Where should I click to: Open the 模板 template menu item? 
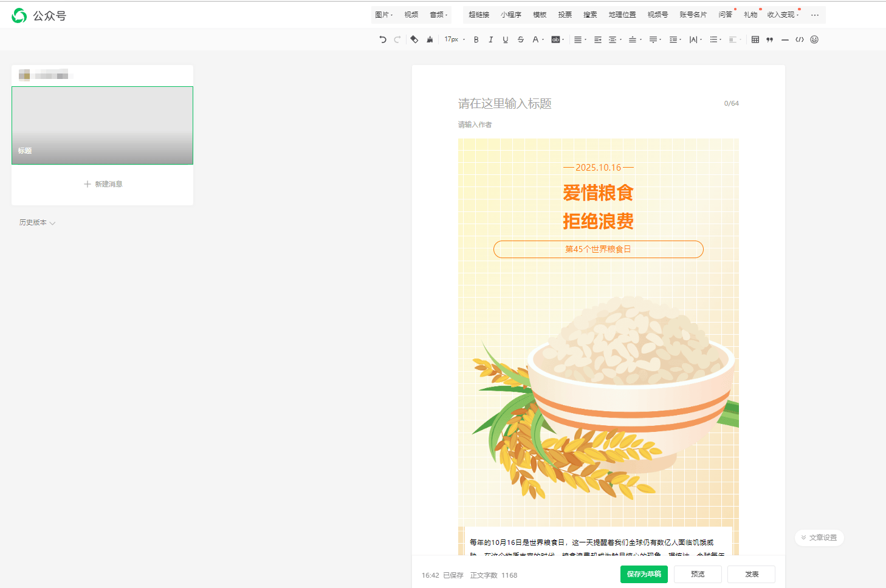tap(539, 15)
